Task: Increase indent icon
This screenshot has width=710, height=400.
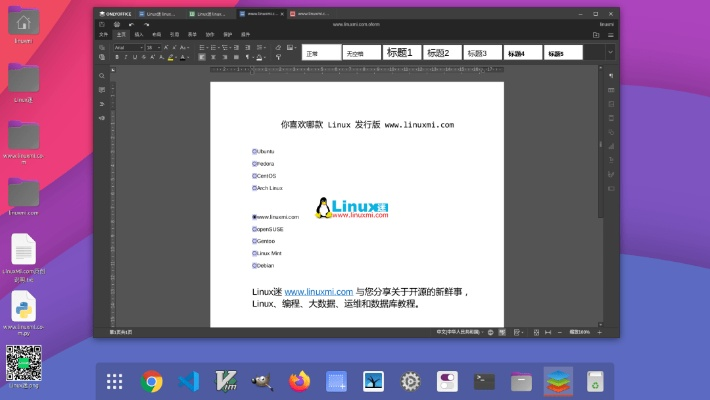Action: 247,48
